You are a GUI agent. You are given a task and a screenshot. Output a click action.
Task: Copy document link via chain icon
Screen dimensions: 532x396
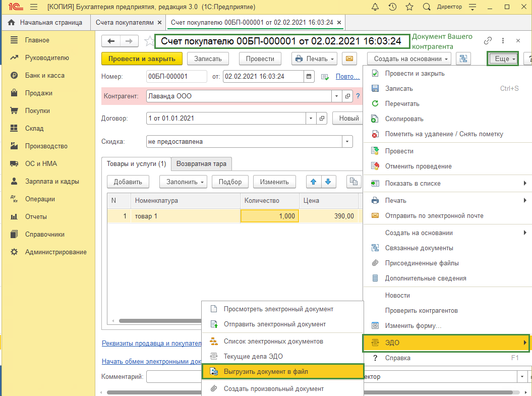[x=488, y=41]
